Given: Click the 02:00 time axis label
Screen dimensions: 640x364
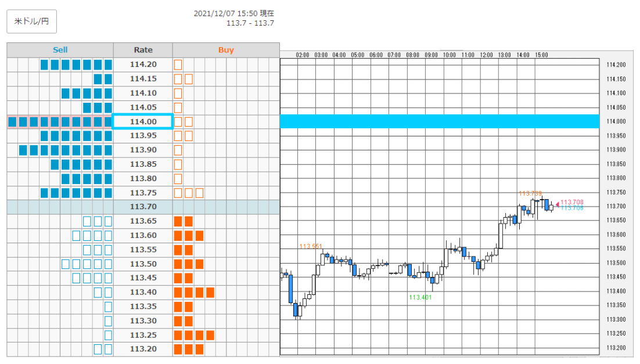Looking at the screenshot, I should coord(303,55).
